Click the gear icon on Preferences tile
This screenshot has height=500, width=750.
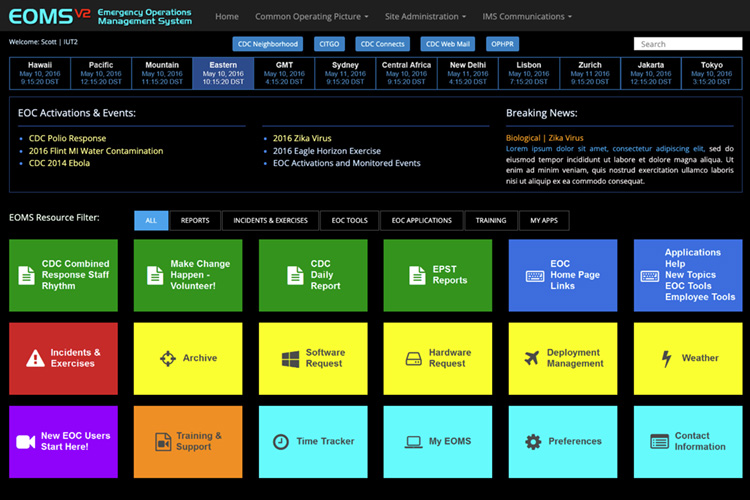(x=533, y=441)
